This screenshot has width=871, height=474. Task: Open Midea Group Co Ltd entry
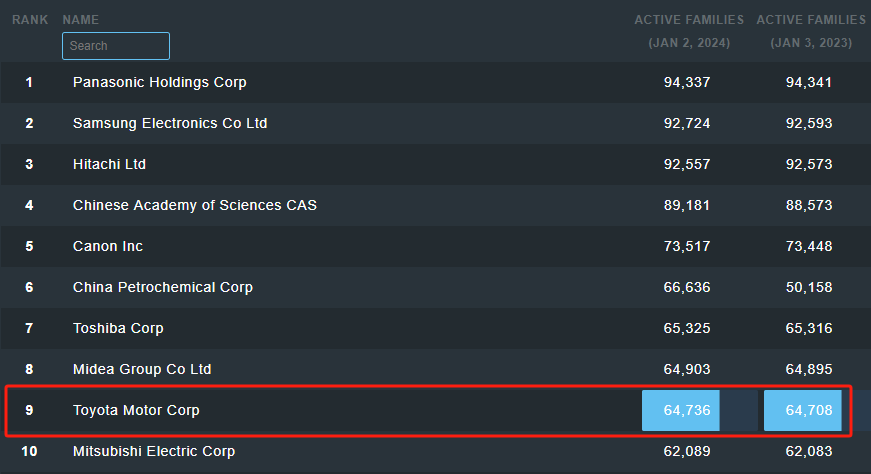(x=142, y=369)
